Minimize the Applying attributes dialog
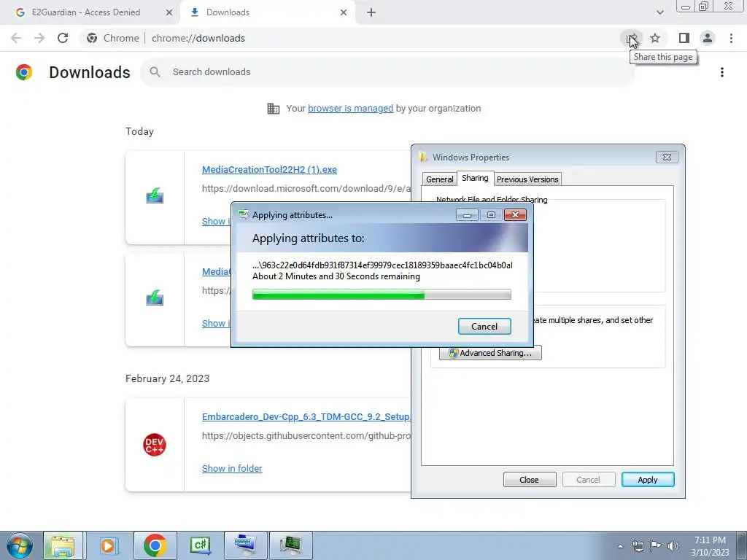Viewport: 747px width, 560px height. [467, 215]
